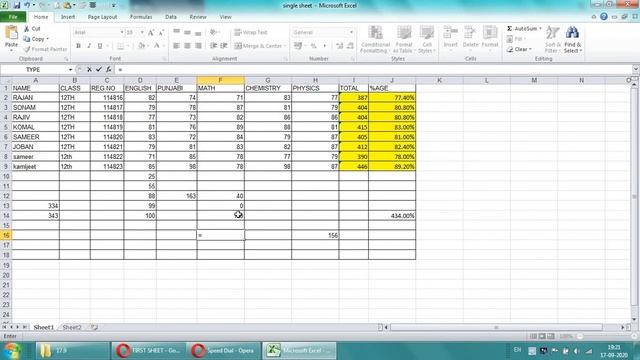The height and width of the screenshot is (360, 640).
Task: Click the Top Align icon
Action: (x=176, y=32)
